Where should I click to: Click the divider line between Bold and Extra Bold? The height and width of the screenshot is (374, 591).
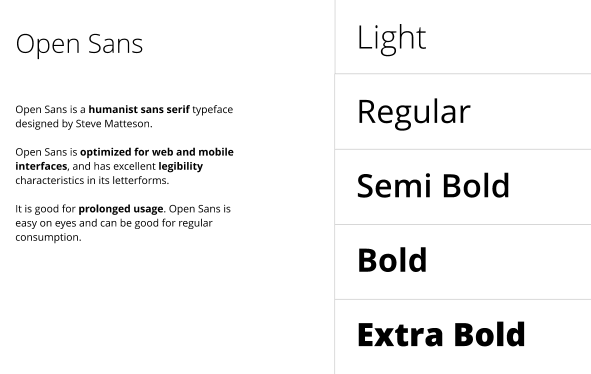(463, 300)
